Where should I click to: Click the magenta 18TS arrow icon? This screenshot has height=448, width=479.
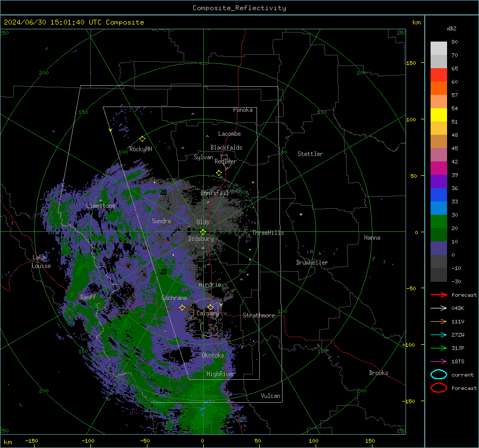tap(439, 361)
